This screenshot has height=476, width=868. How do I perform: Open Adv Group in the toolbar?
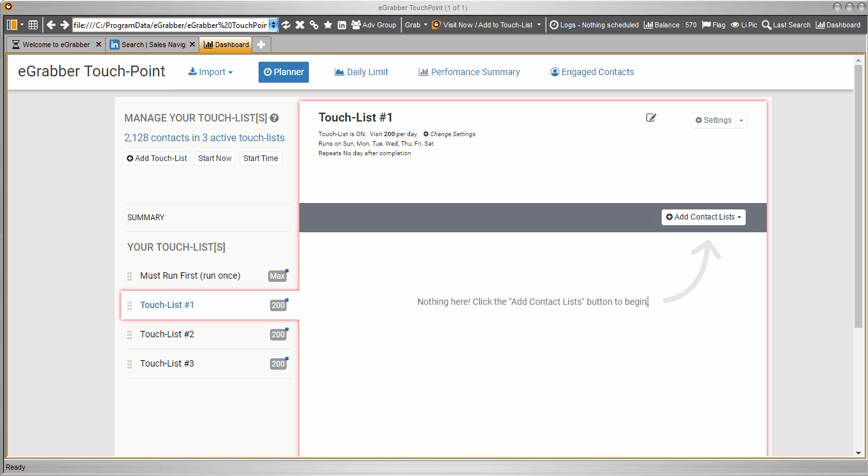pos(374,25)
